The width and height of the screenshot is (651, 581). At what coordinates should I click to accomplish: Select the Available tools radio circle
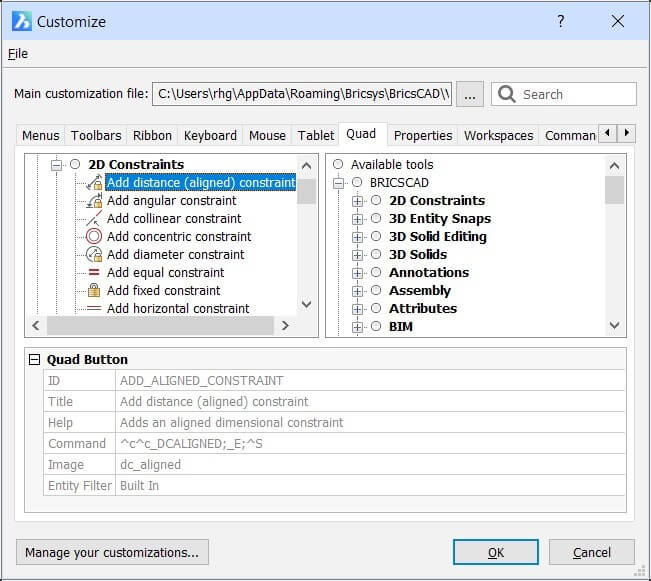[x=338, y=164]
